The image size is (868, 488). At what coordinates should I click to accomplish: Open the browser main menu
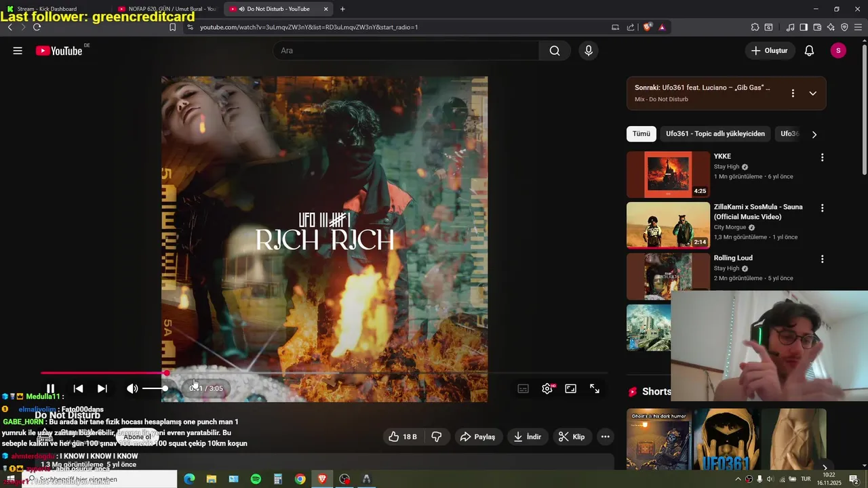point(858,27)
